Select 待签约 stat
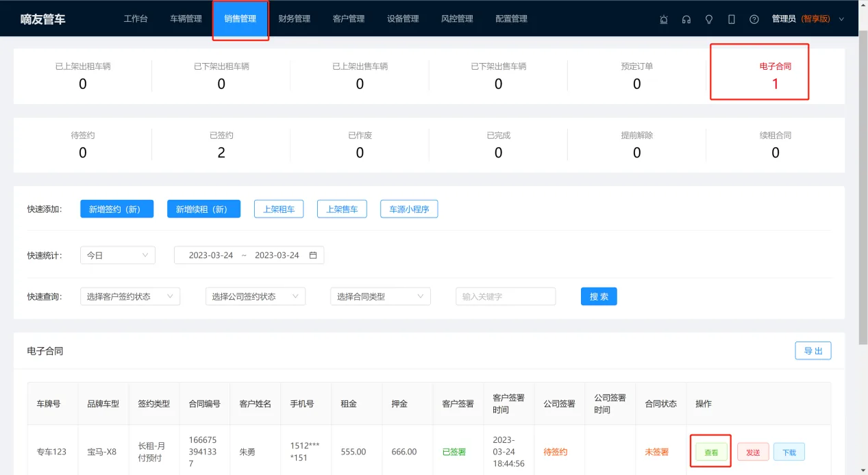The width and height of the screenshot is (868, 475). pos(83,144)
